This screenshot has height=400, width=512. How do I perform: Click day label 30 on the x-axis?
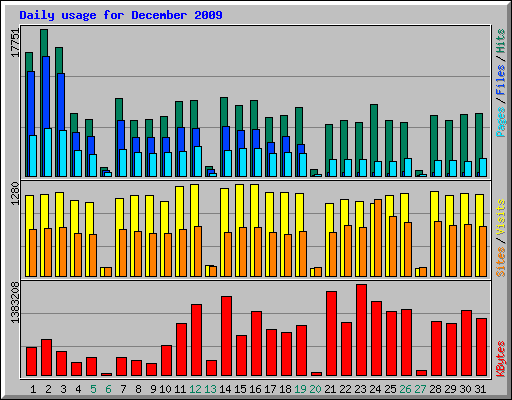465,389
